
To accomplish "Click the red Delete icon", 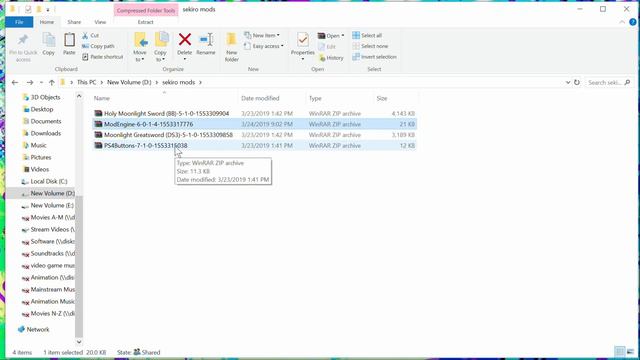I will 184,40.
